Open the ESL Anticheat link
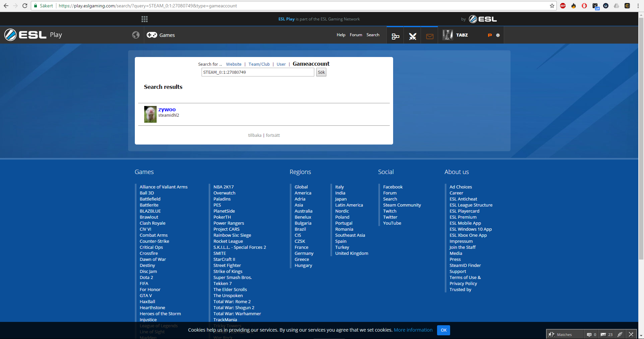Viewport: 644px width, 339px height. pyautogui.click(x=463, y=199)
